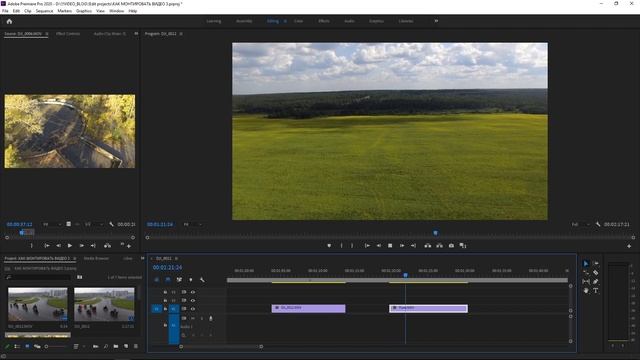Select the Razor tool
The height and width of the screenshot is (360, 640).
[x=596, y=273]
